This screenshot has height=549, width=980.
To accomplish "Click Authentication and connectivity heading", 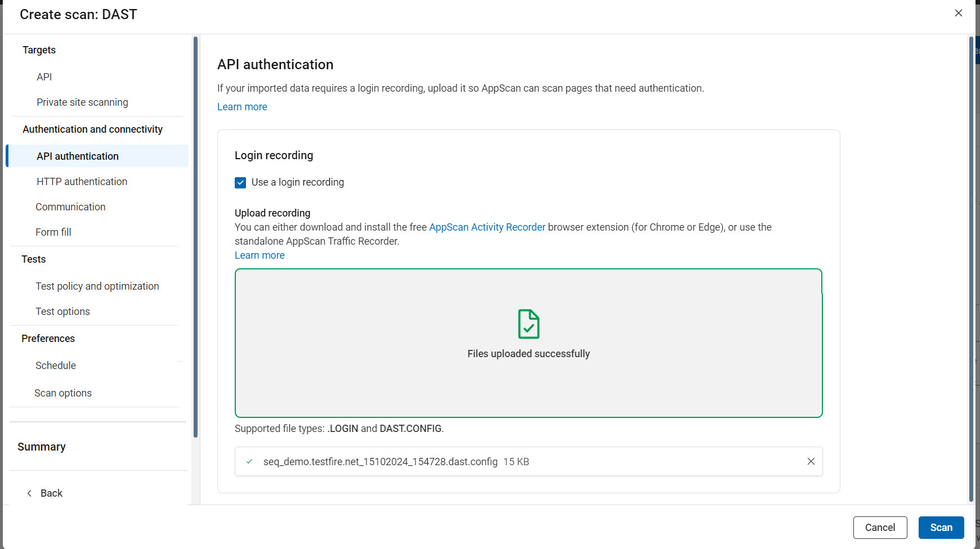I will [x=92, y=129].
